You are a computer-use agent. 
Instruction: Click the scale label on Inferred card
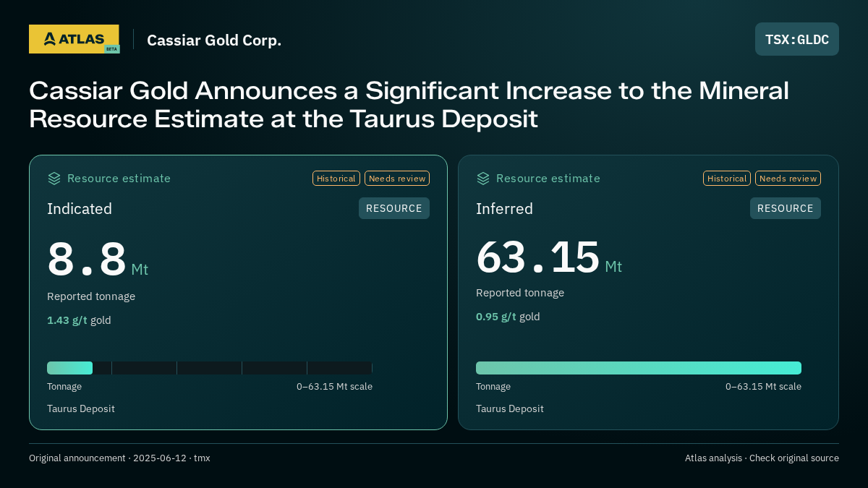(763, 387)
